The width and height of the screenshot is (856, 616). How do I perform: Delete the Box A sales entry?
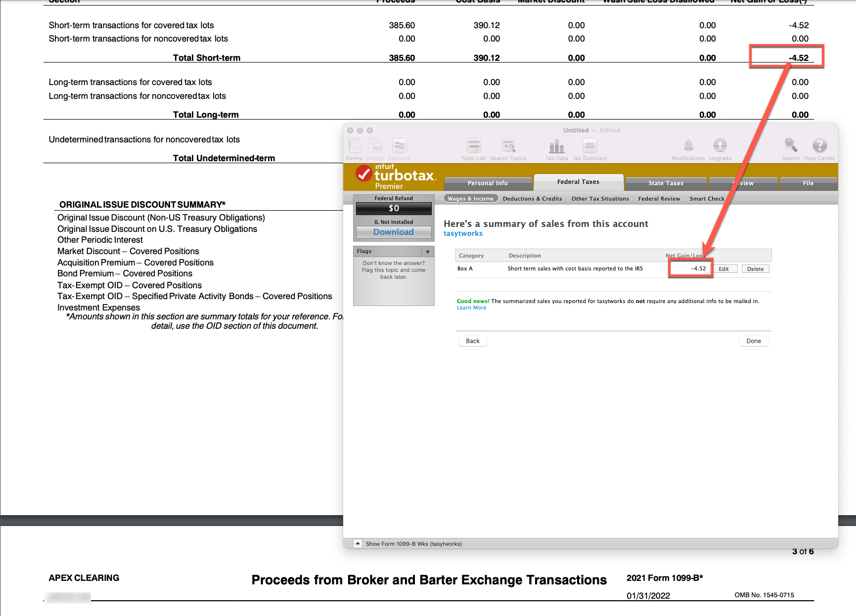click(755, 268)
